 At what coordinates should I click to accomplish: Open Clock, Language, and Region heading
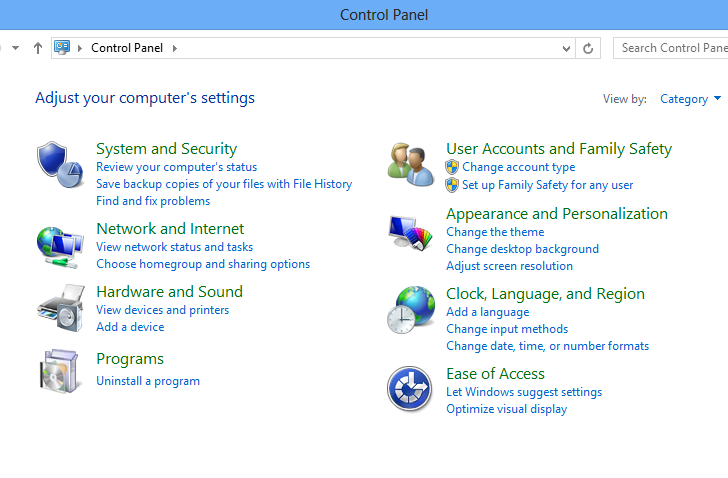(545, 294)
